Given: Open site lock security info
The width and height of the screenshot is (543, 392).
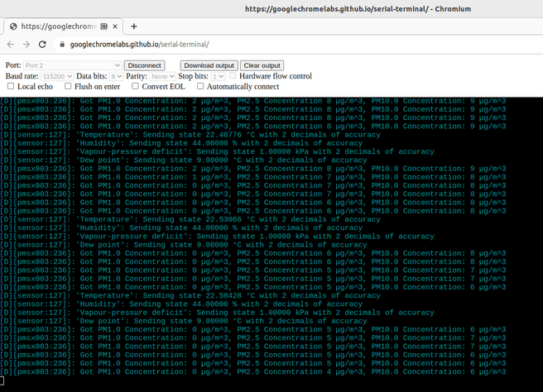Looking at the screenshot, I should [x=62, y=45].
